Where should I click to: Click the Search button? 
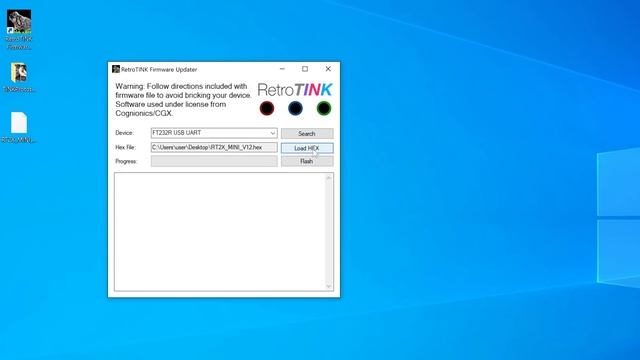(x=307, y=133)
